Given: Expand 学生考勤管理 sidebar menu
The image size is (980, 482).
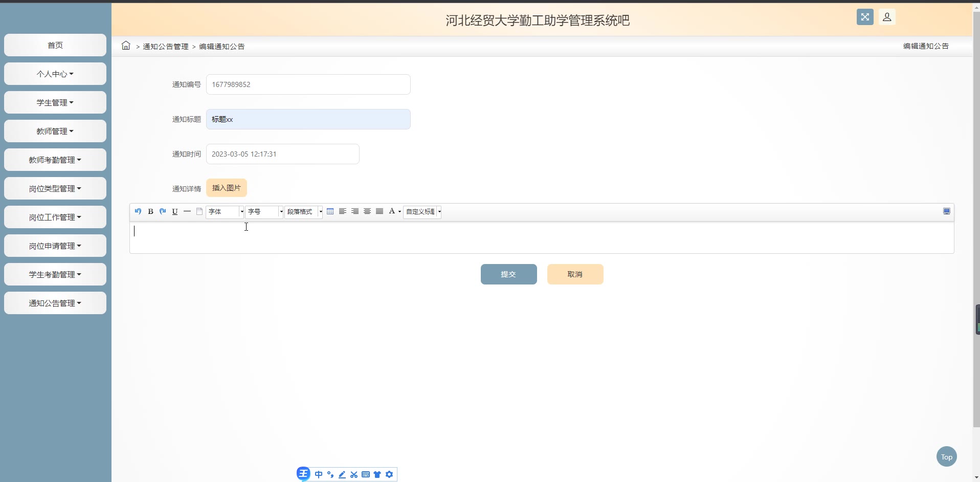Looking at the screenshot, I should [55, 274].
